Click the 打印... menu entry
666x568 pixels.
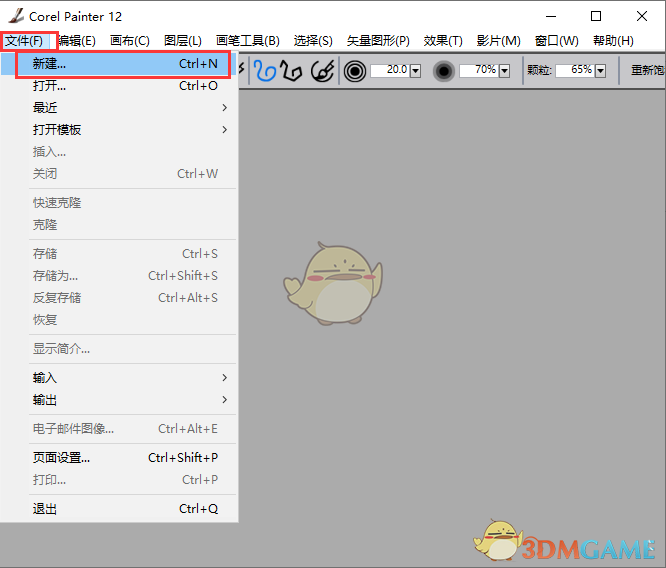click(119, 480)
